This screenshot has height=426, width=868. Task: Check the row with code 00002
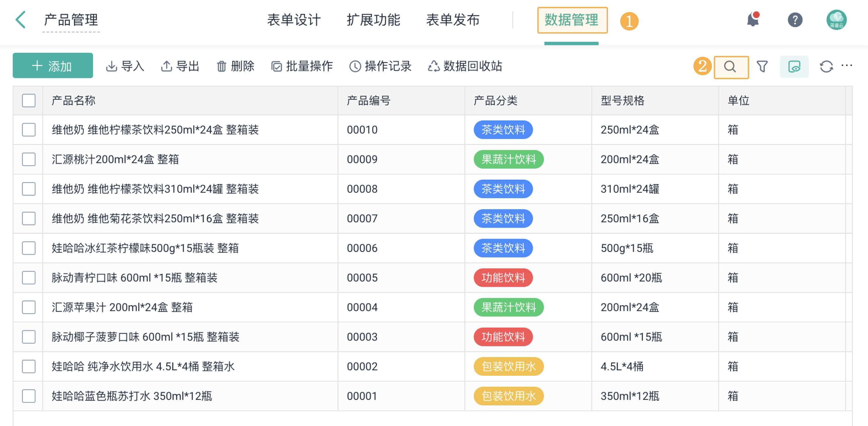(29, 366)
